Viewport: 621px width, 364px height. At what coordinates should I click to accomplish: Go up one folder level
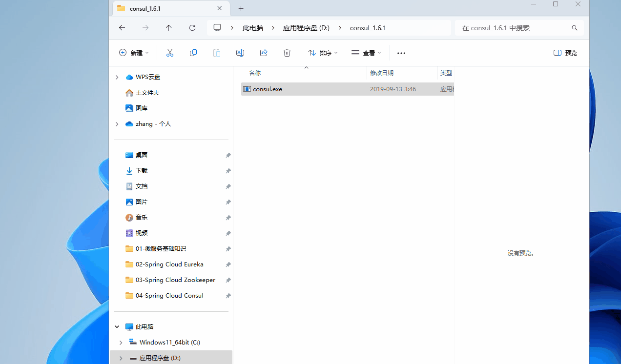click(x=169, y=28)
